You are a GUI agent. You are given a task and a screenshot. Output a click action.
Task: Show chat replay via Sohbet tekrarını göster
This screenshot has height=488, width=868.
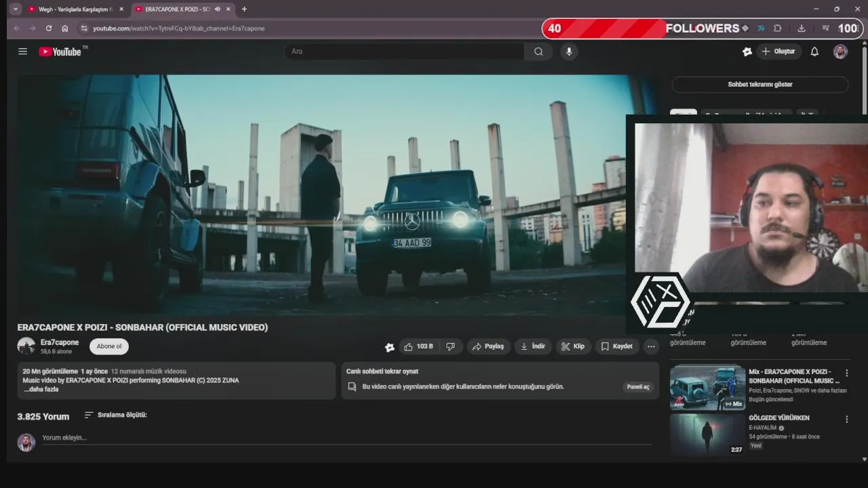click(760, 85)
